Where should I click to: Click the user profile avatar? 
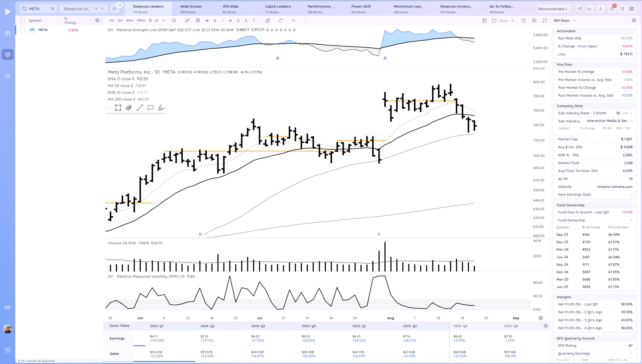pos(8,329)
